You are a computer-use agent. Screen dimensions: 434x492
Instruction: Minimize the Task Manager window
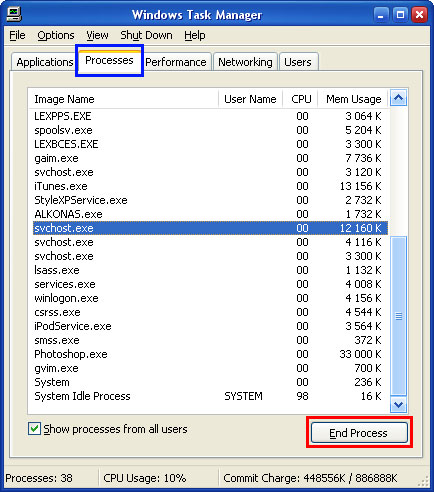pos(381,15)
